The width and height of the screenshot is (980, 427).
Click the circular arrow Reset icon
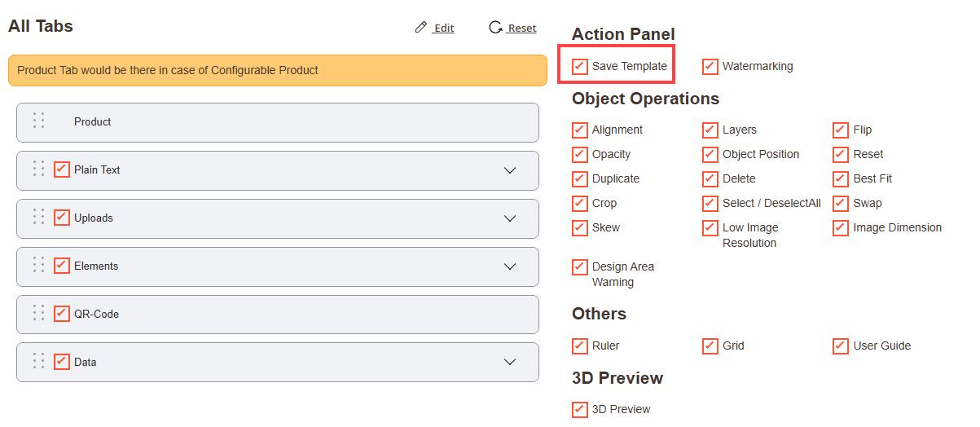(495, 28)
